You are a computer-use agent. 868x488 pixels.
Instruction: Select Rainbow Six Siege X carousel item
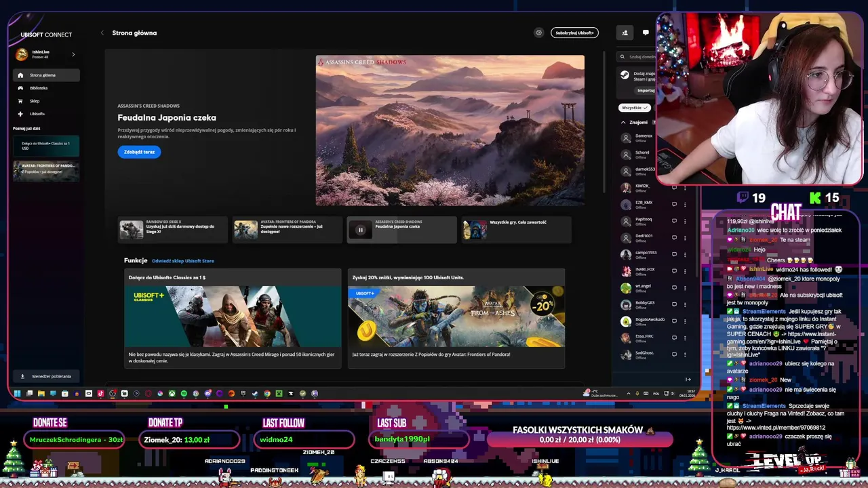173,230
